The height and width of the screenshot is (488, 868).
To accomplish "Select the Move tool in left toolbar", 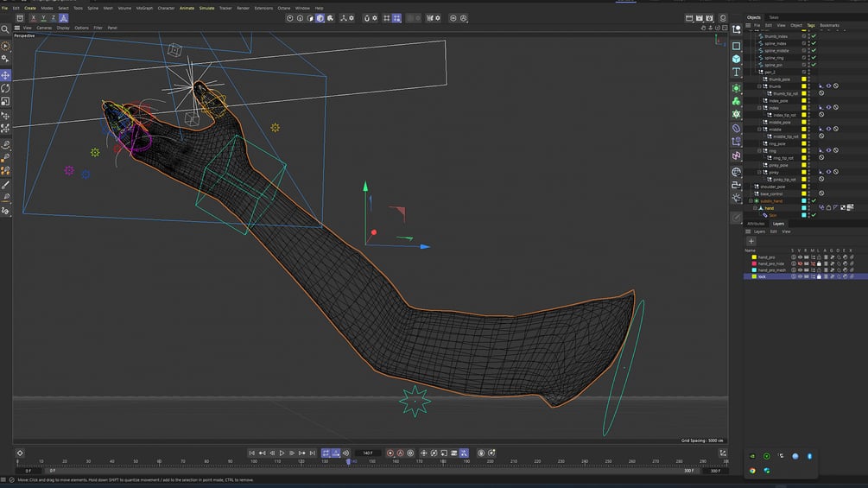I will click(x=5, y=75).
